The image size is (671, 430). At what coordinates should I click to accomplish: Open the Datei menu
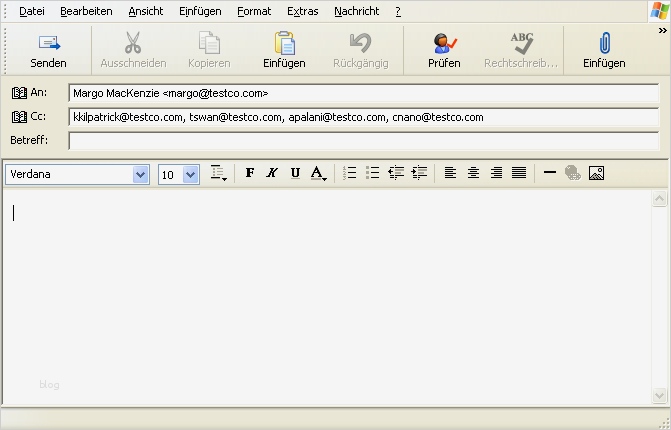click(x=32, y=11)
